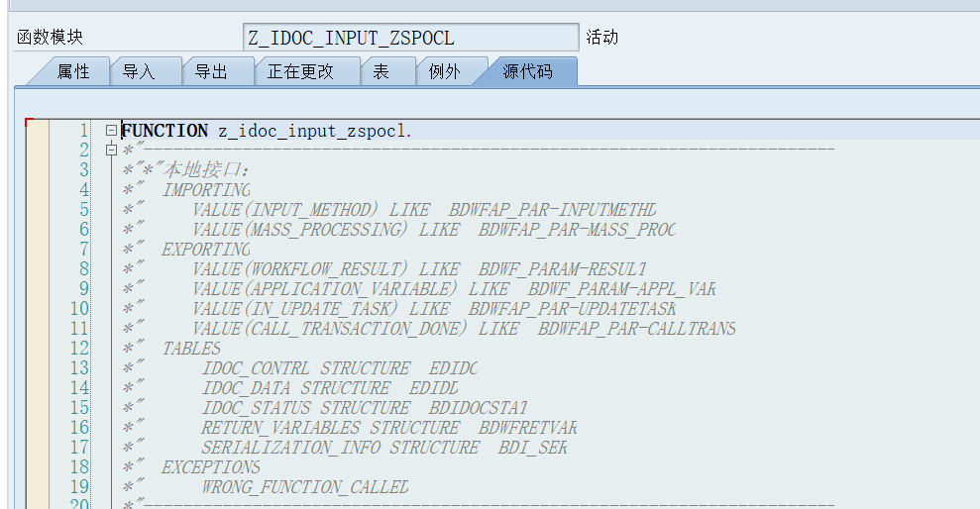
Task: Click IDOC_DATA STRUCTURE on line 14
Action: pos(295,388)
